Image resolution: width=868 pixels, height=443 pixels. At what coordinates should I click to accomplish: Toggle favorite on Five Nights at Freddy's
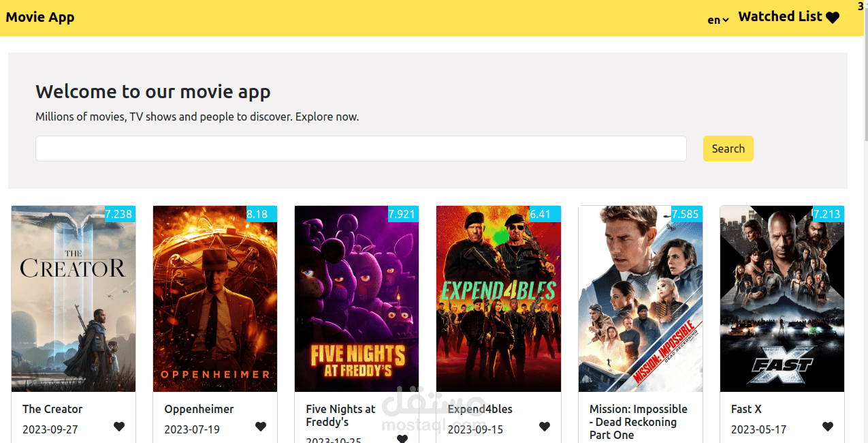402,439
